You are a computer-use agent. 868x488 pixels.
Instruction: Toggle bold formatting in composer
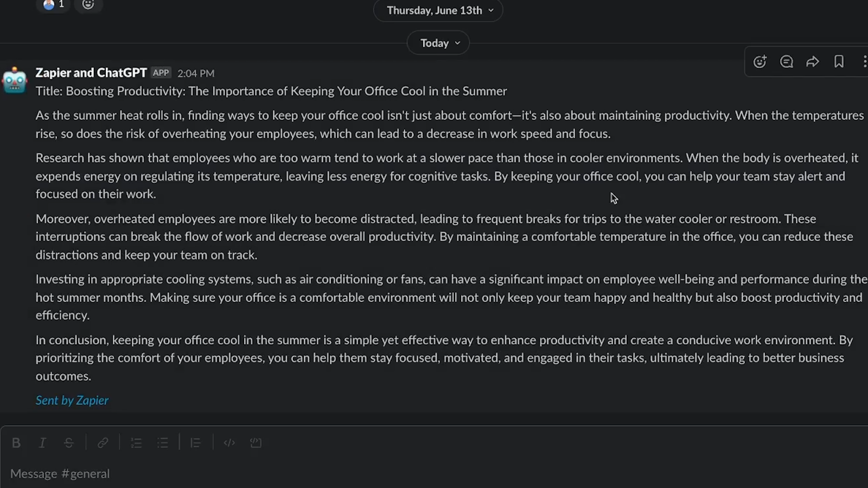[16, 443]
